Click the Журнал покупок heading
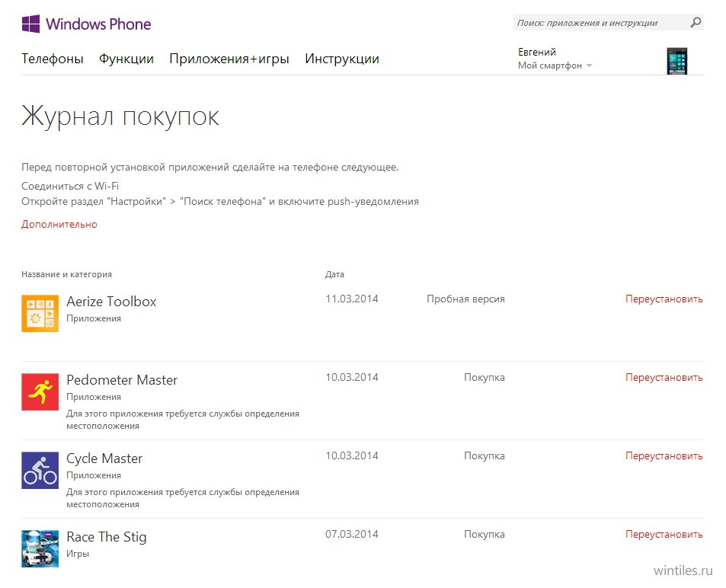This screenshot has width=726, height=588. pos(120,116)
